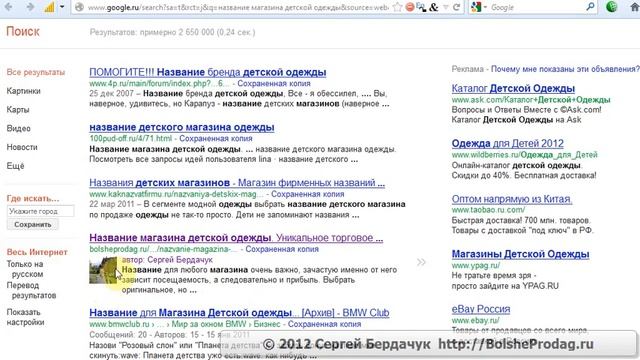The height and width of the screenshot is (360, 640).
Task: Bookmark the page with the star icon
Action: point(397,7)
